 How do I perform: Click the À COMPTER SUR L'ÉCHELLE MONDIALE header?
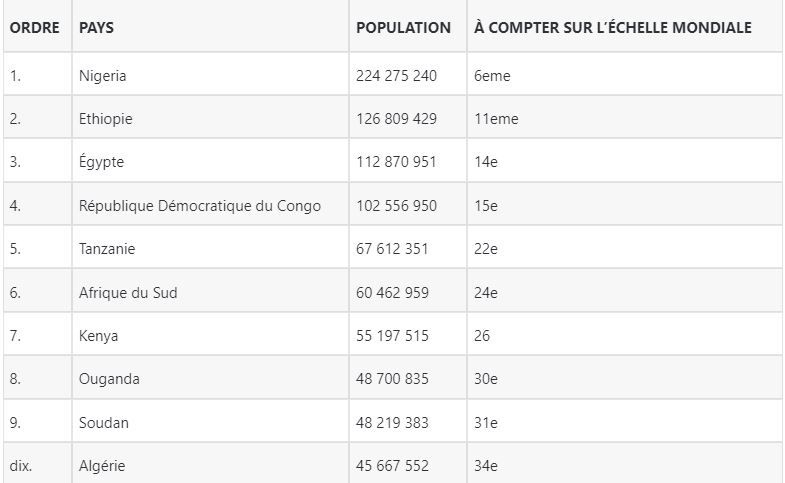click(x=613, y=27)
